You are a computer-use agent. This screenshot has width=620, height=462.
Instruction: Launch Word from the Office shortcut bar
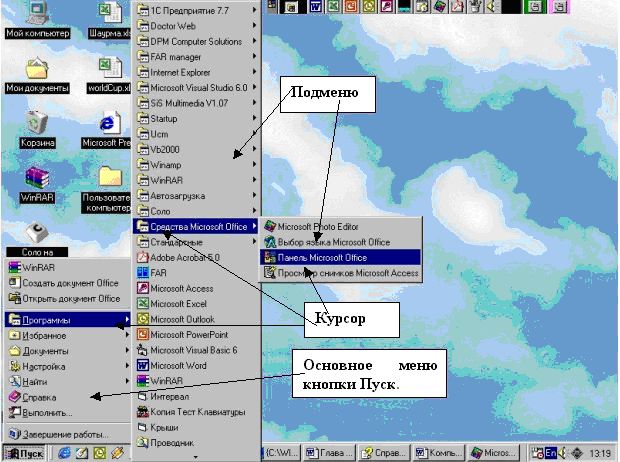tap(316, 6)
